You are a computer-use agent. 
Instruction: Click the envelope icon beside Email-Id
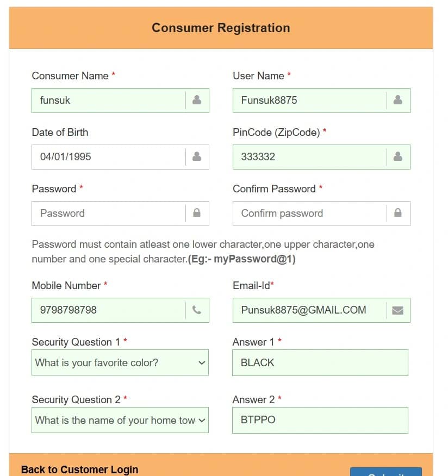point(398,310)
